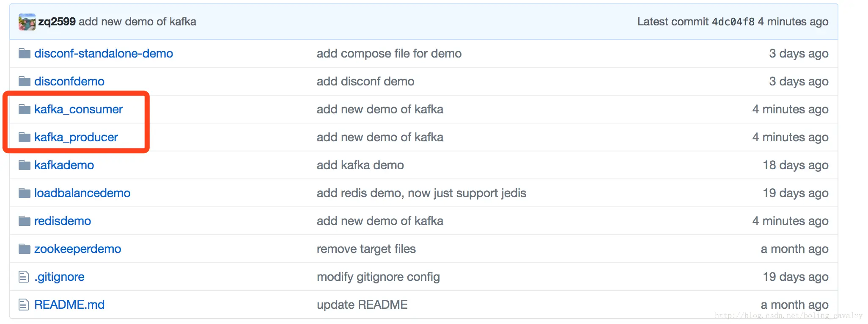Click the zq2599 user avatar image
The height and width of the screenshot is (324, 868).
(27, 22)
